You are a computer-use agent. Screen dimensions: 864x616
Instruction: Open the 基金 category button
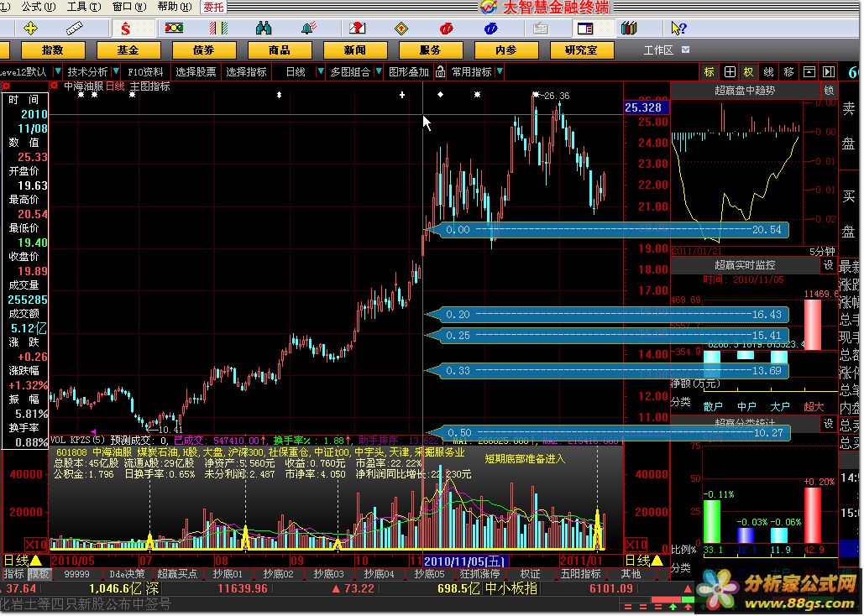[x=128, y=50]
